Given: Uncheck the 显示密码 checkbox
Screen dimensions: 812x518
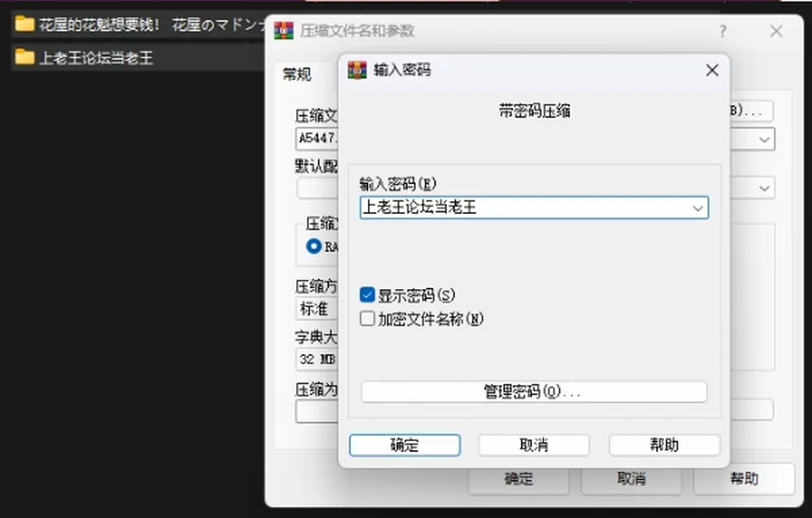Looking at the screenshot, I should point(367,295).
